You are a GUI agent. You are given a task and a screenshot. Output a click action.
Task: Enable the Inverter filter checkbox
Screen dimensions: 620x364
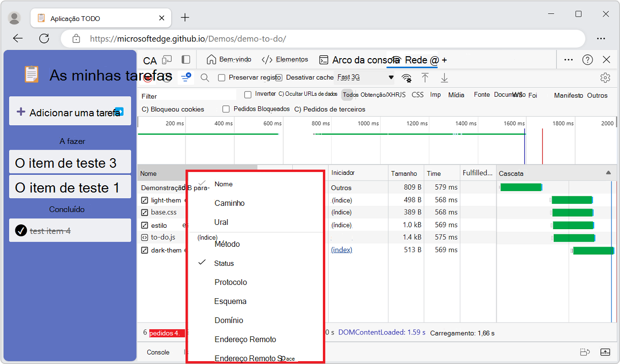[248, 94]
